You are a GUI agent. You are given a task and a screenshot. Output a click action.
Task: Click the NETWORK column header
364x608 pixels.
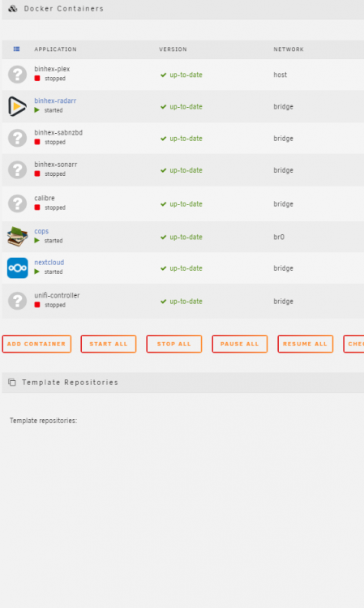click(289, 49)
